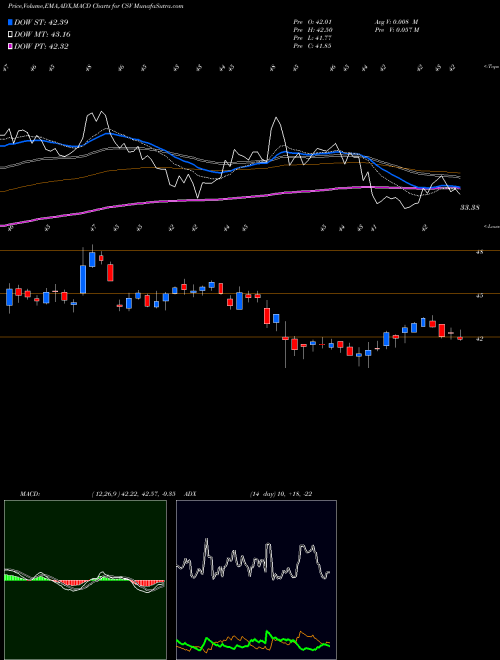
Task: Click the Lows marker label
Action: tap(491, 226)
